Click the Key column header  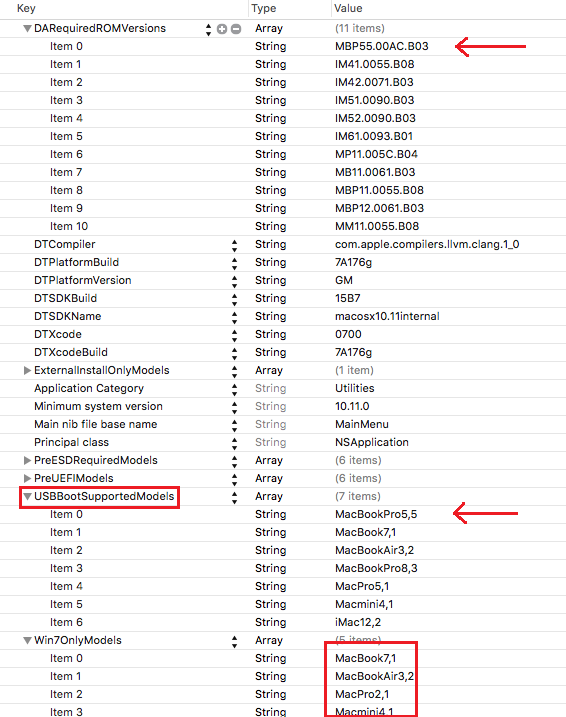tap(26, 8)
